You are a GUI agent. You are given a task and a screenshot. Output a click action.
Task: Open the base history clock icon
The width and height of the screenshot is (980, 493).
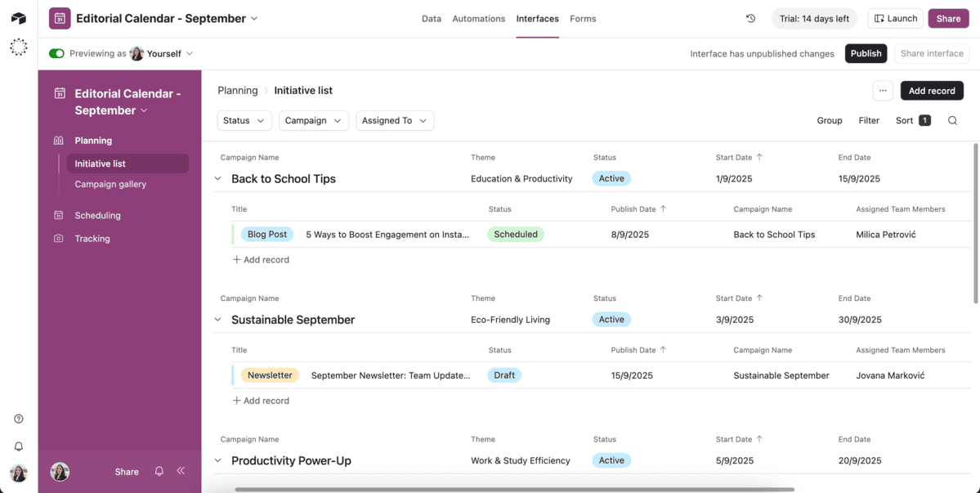pyautogui.click(x=750, y=19)
